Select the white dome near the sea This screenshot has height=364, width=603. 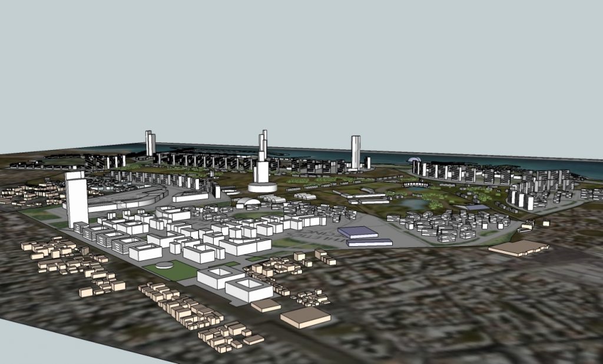tap(413, 159)
